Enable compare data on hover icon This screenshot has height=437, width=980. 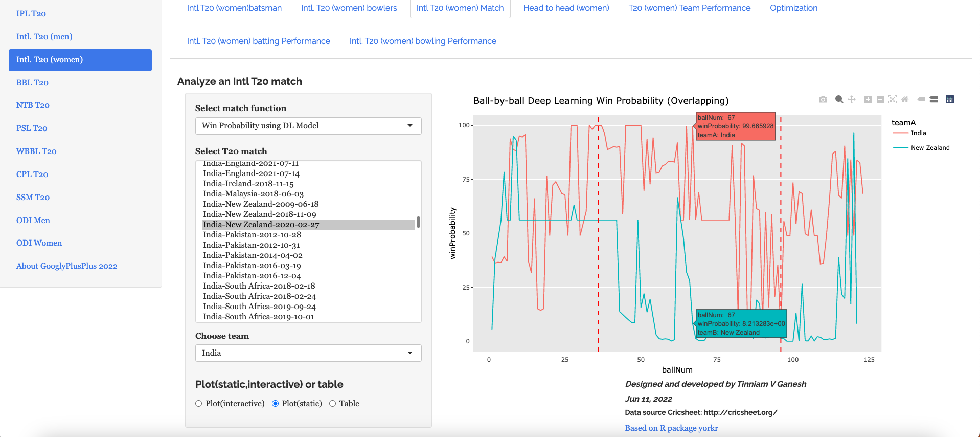click(x=933, y=99)
